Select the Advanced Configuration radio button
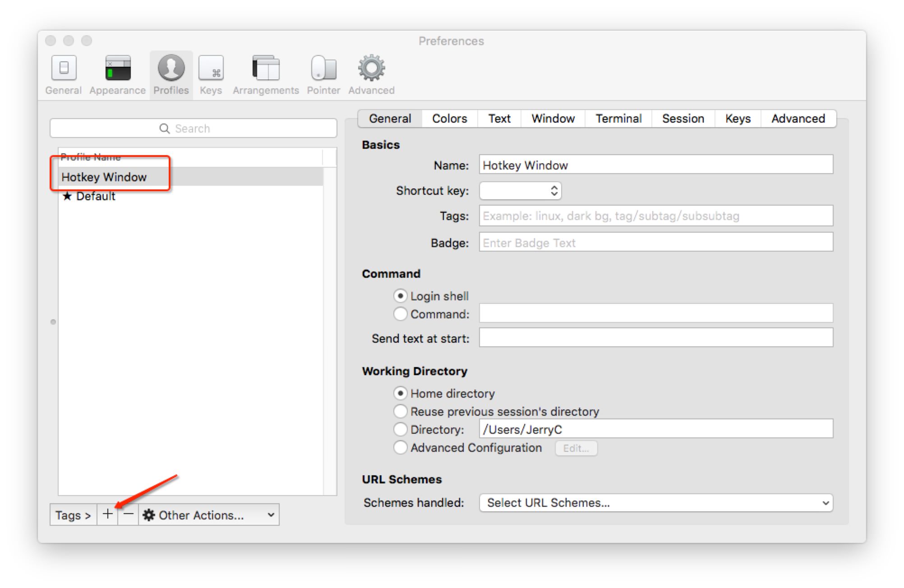904x588 pixels. click(400, 447)
